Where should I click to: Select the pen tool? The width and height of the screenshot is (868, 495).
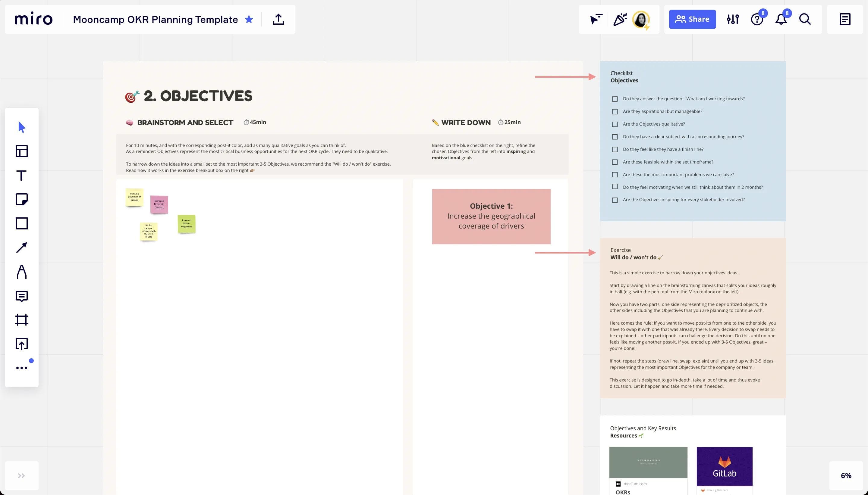click(x=21, y=271)
